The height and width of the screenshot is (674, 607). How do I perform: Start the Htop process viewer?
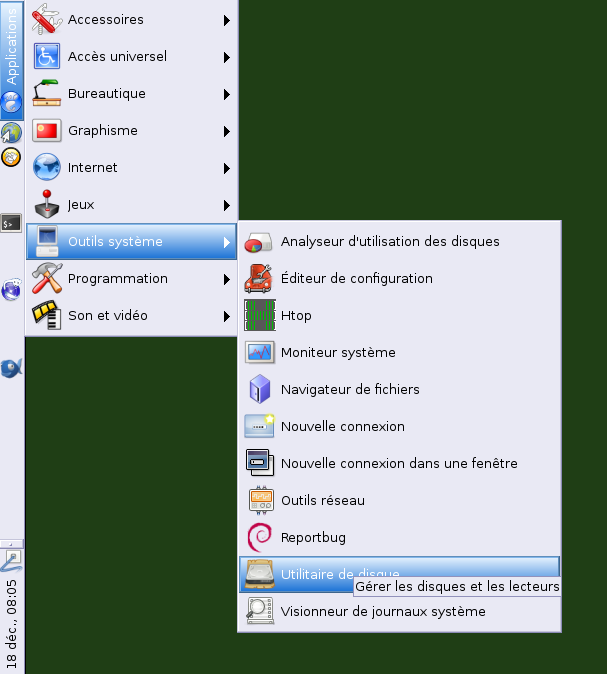coord(296,315)
